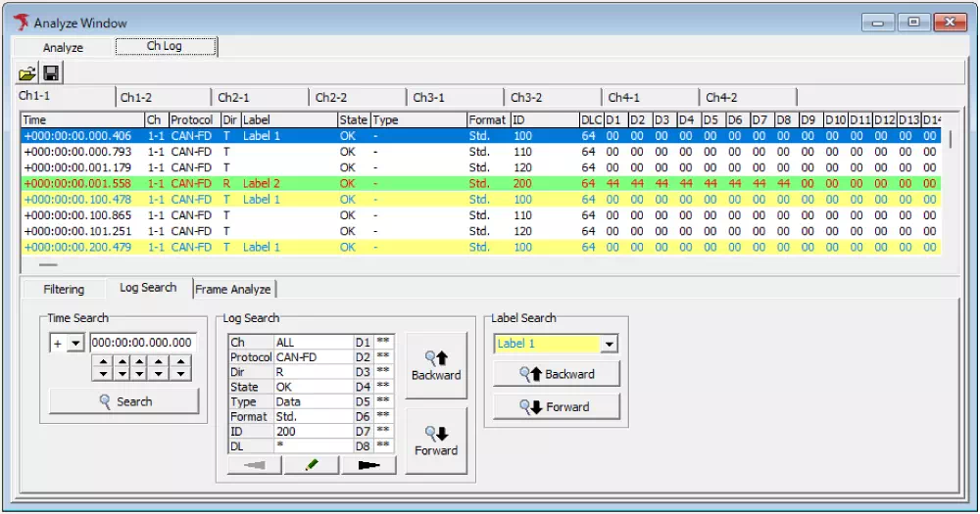
Task: Open the Frame Analyze tab
Action: [234, 289]
